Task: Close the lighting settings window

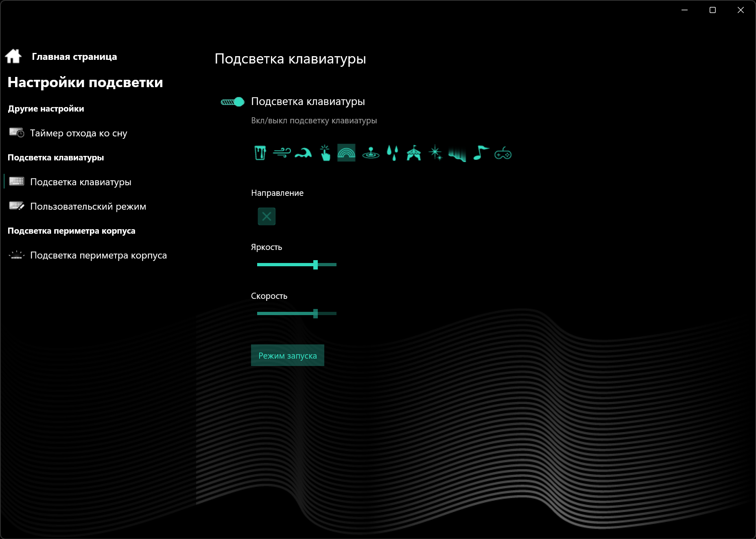Action: click(x=741, y=10)
